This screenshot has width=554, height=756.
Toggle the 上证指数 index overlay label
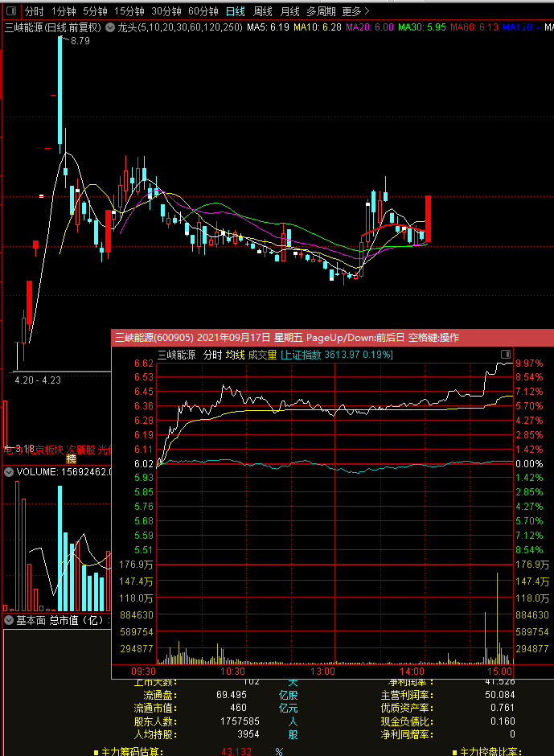[301, 355]
